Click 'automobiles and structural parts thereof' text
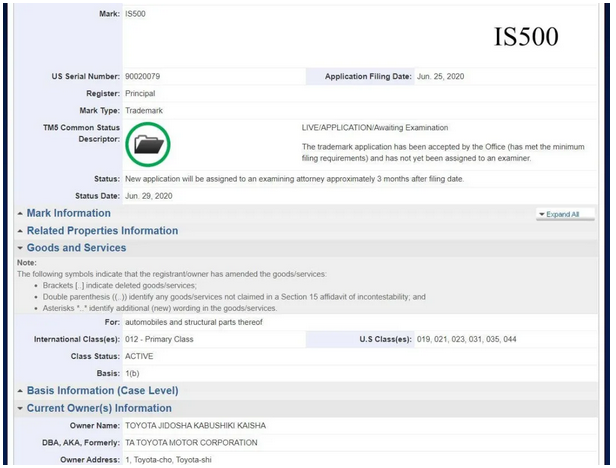616x468 pixels. coord(194,322)
